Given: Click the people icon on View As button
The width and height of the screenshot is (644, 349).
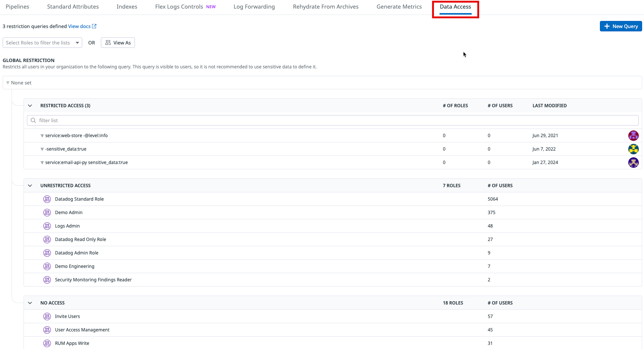Looking at the screenshot, I should (x=108, y=43).
